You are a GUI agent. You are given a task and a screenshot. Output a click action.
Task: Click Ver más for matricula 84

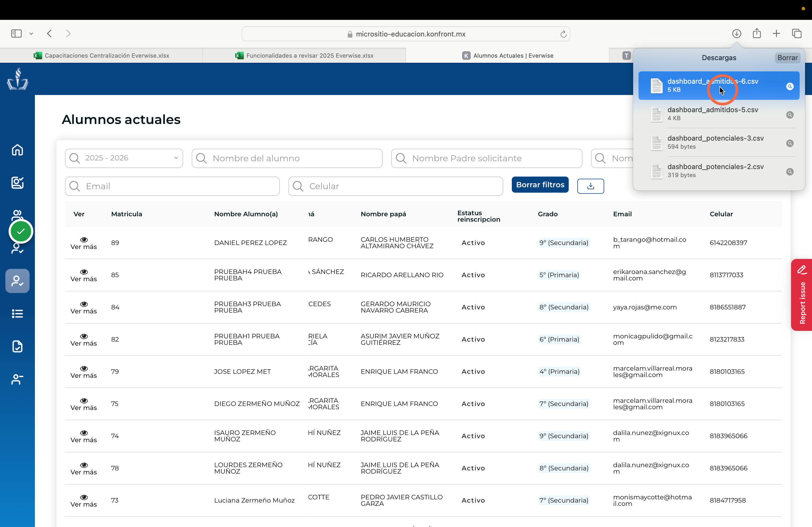click(84, 308)
